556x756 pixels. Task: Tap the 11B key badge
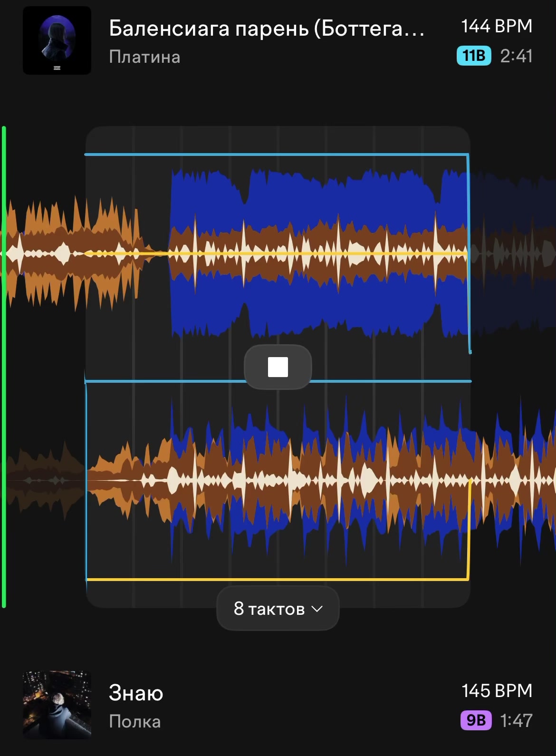pos(474,56)
